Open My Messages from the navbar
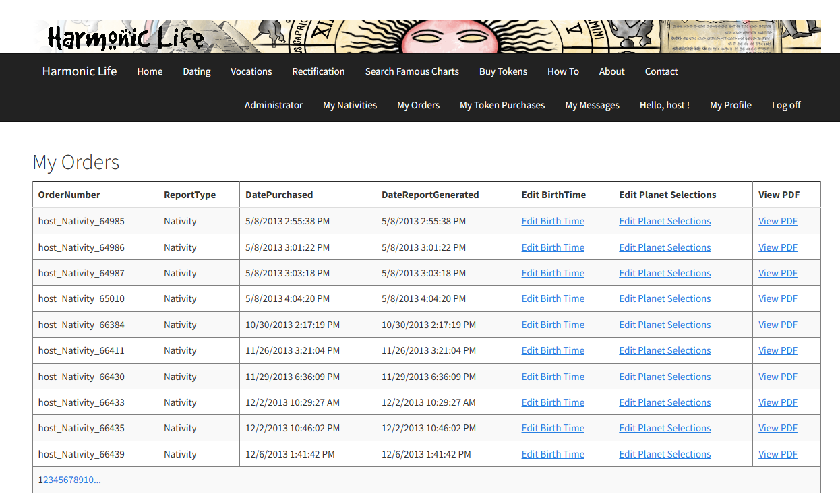 tap(592, 105)
